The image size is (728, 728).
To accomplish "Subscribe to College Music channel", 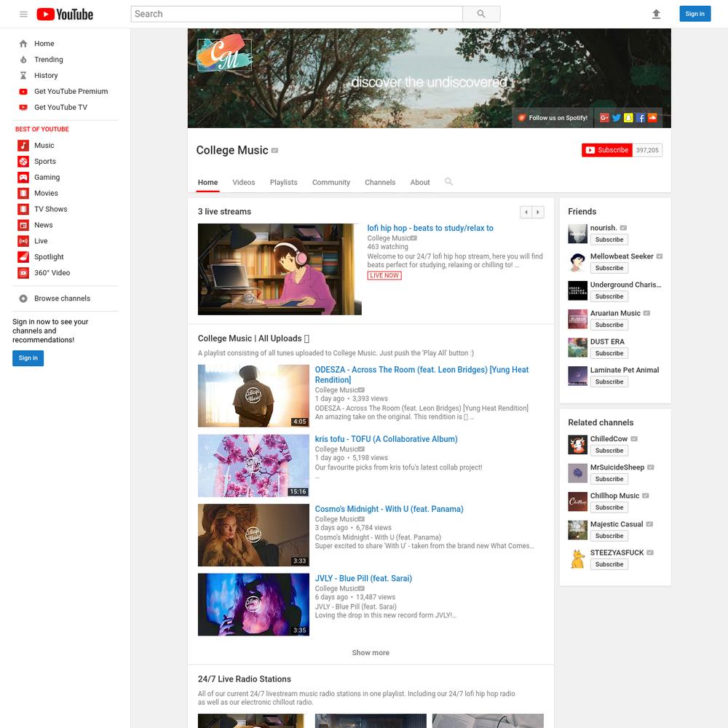I will tap(607, 151).
